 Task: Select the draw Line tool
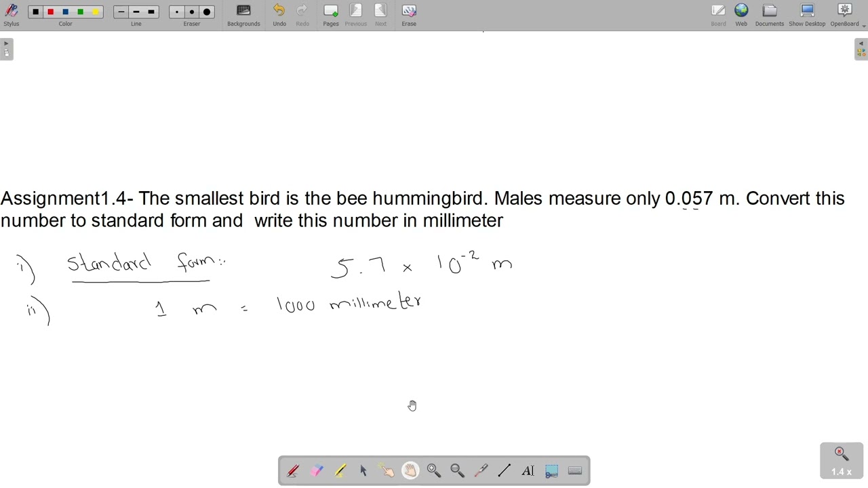point(505,471)
